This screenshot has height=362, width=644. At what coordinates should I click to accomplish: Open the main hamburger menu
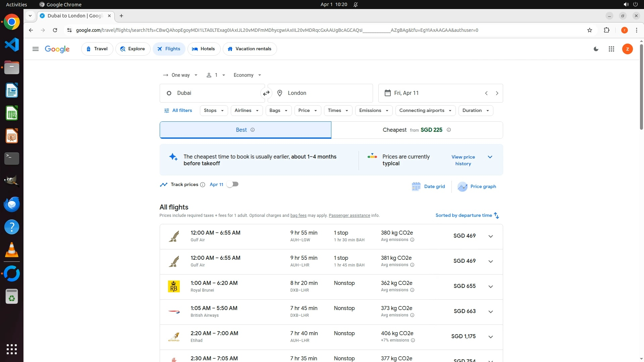click(36, 49)
